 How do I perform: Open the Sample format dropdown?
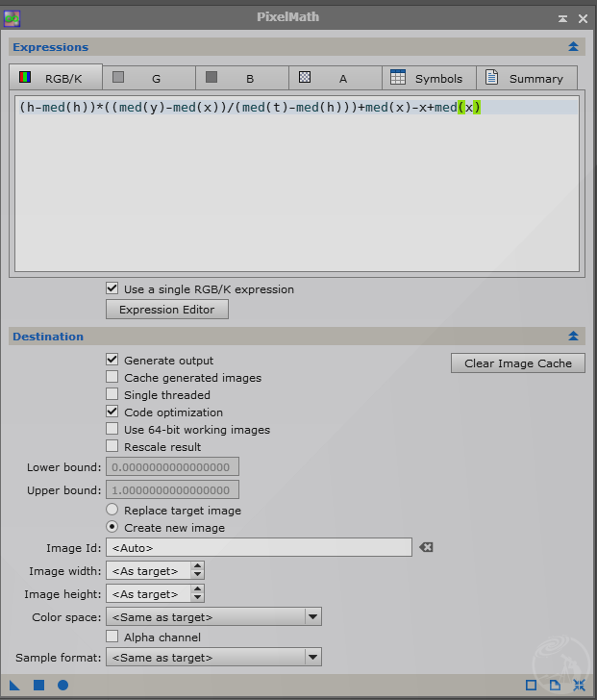coord(213,657)
